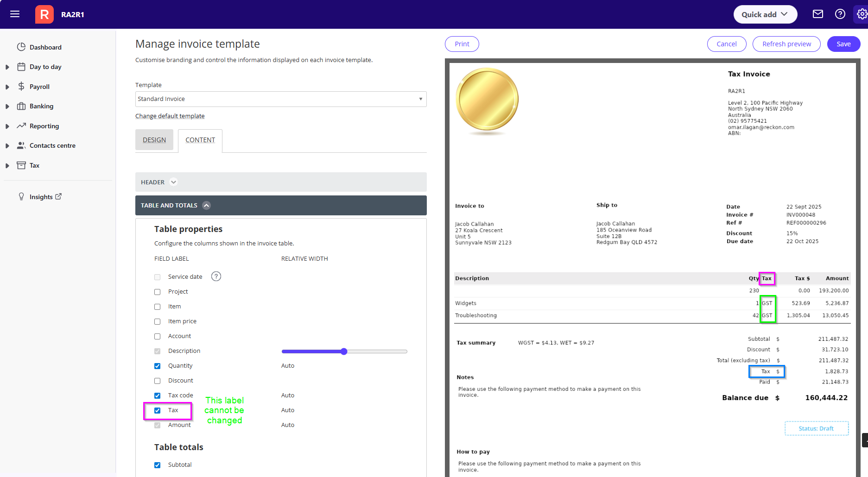Expand the Banking menu arrow
868x477 pixels.
pyautogui.click(x=7, y=107)
